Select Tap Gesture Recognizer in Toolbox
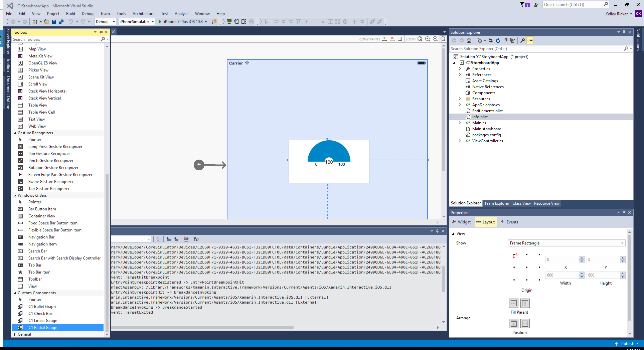 tap(49, 189)
